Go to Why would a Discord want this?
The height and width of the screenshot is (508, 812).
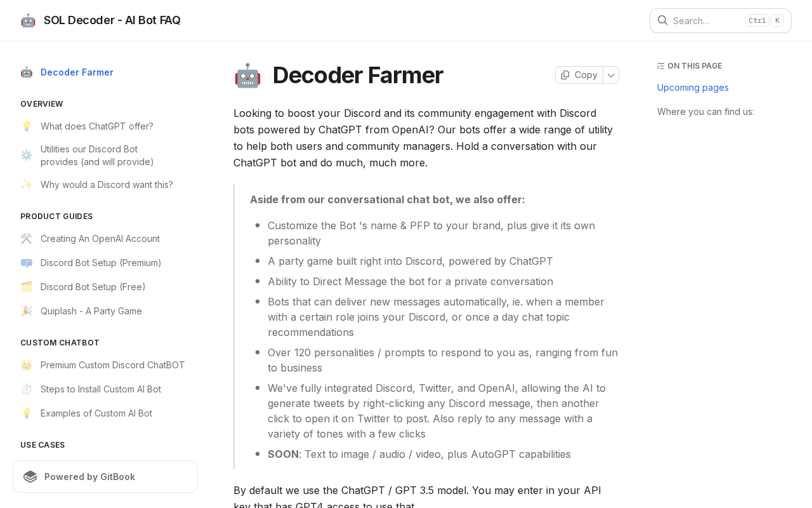click(107, 185)
